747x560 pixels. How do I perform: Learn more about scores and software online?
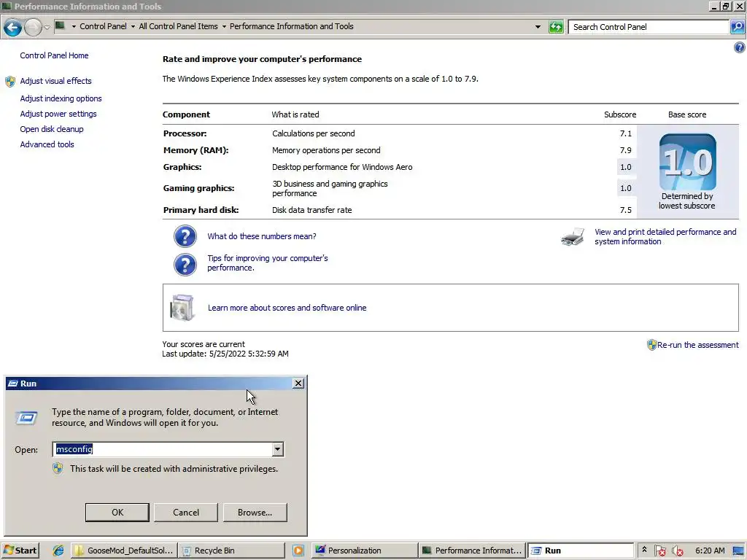(287, 308)
